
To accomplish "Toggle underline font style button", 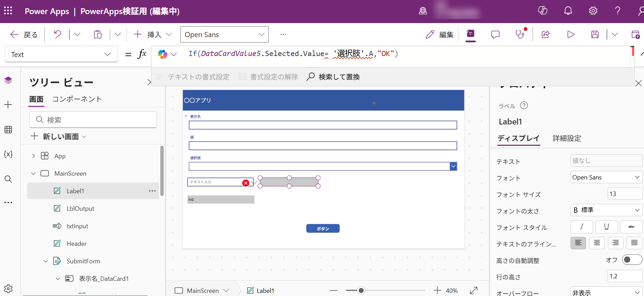I will pos(606,227).
